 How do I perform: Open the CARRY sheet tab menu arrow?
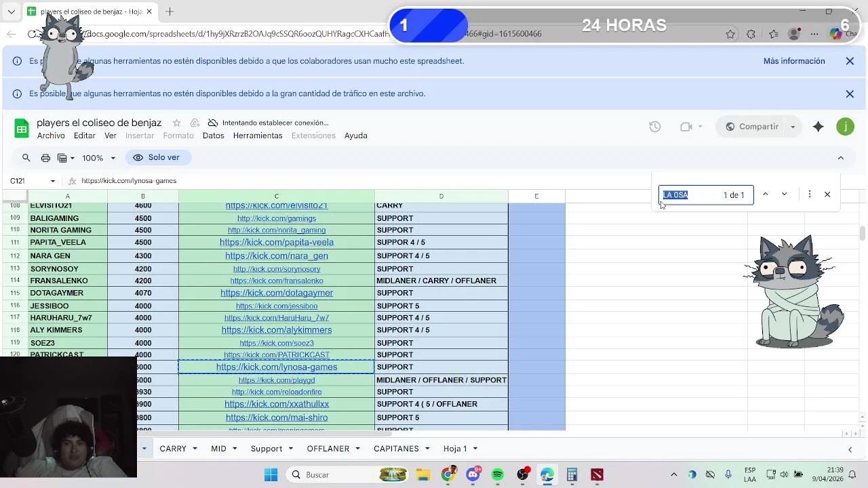pyautogui.click(x=195, y=449)
